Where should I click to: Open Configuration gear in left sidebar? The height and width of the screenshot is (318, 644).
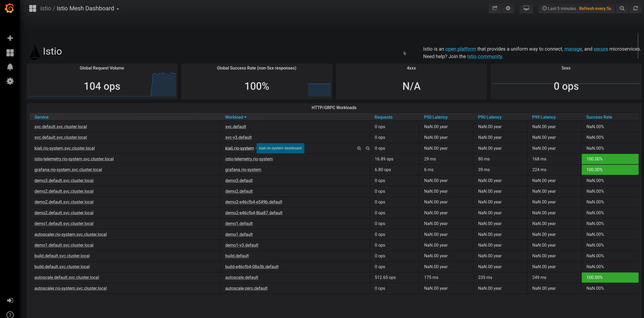(10, 81)
